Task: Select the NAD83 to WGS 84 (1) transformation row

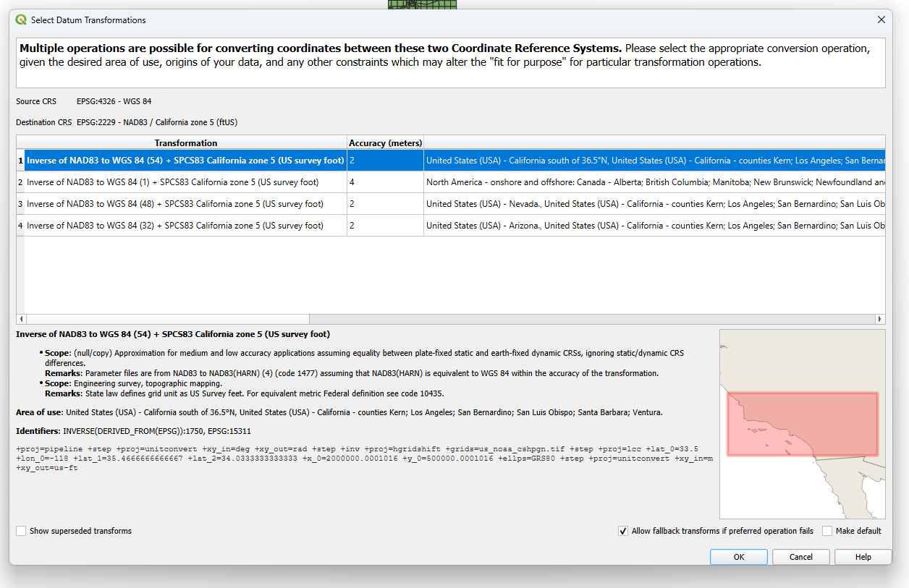Action: 172,182
